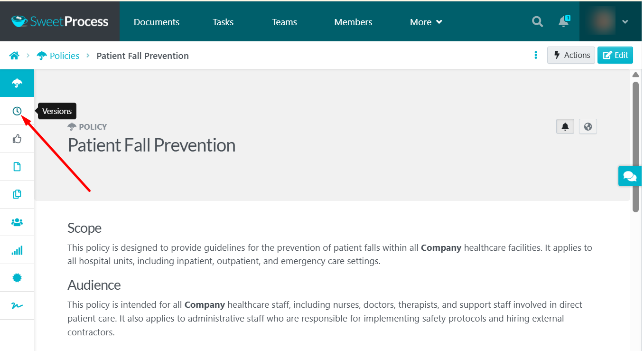Go to the Documents menu
Image resolution: width=644 pixels, height=351 pixels.
click(x=156, y=22)
